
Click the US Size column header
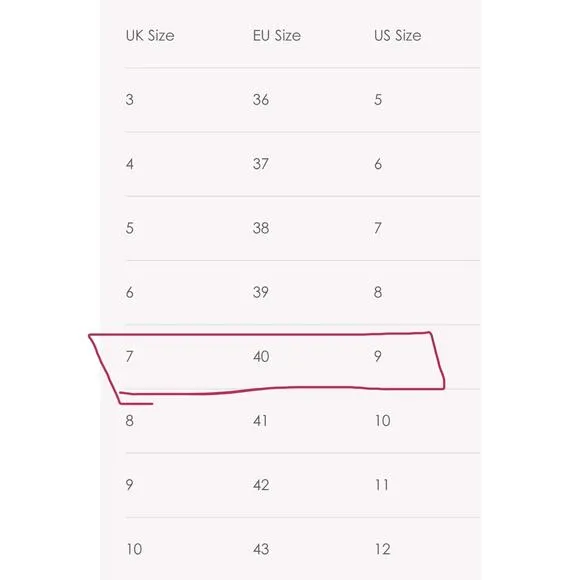[x=398, y=36]
